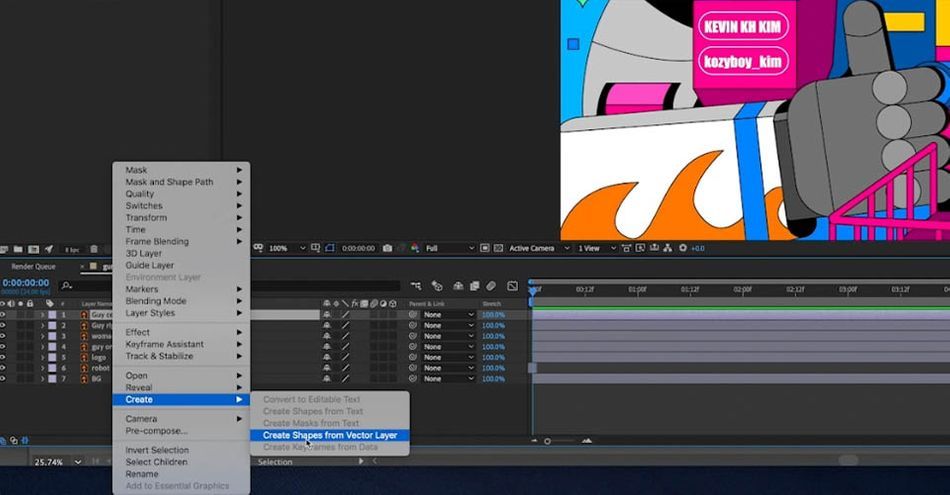Click the trash delete icon in project panel

94,249
